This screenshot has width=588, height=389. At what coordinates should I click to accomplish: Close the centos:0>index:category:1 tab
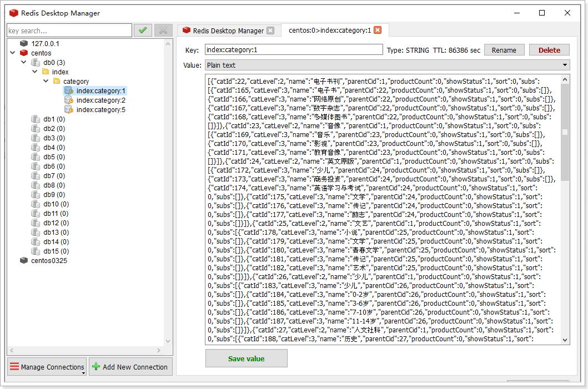tap(378, 31)
